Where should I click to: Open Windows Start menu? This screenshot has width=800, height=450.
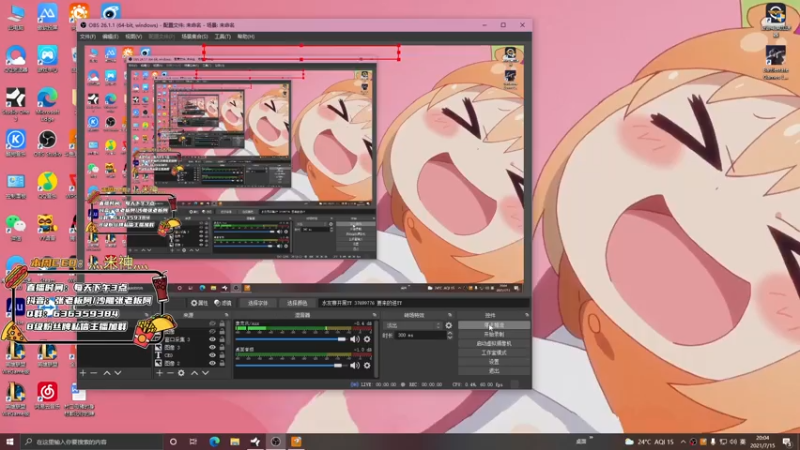[x=9, y=441]
